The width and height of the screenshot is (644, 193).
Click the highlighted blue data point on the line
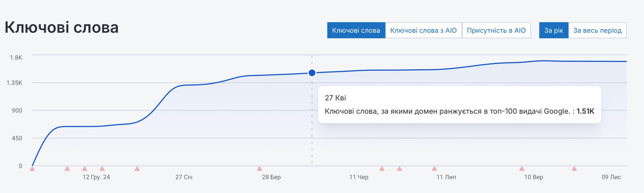click(x=312, y=73)
